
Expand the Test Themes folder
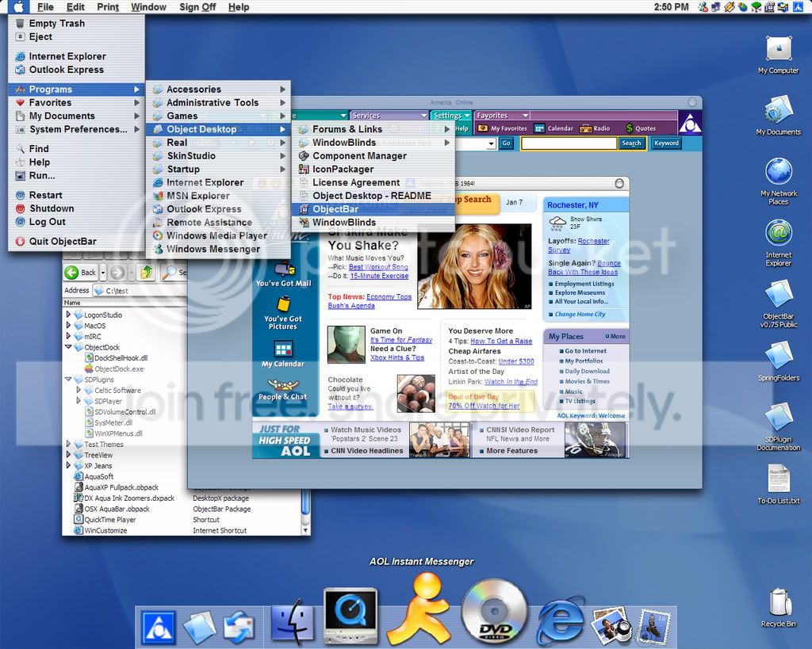[x=68, y=444]
